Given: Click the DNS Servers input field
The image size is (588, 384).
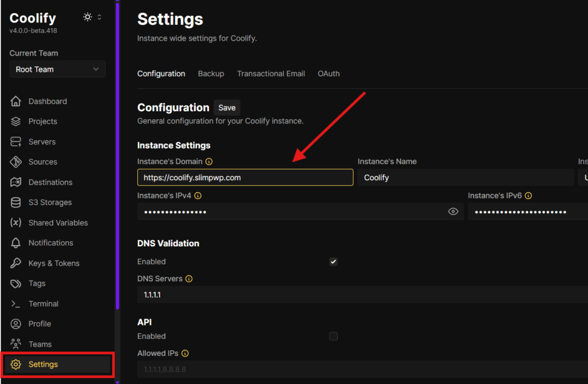Looking at the screenshot, I should pyautogui.click(x=363, y=295).
